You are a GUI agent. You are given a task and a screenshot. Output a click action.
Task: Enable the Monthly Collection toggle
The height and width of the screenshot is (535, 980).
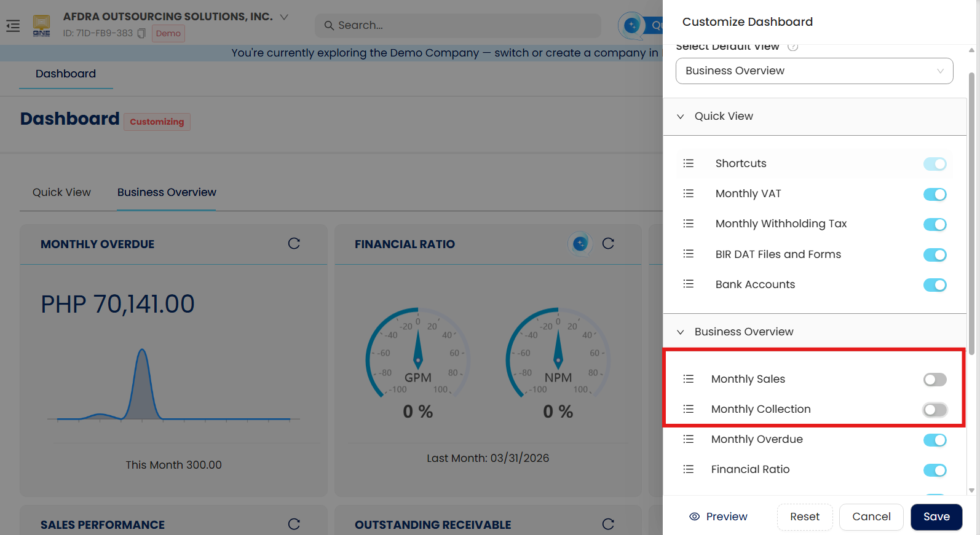click(x=935, y=410)
